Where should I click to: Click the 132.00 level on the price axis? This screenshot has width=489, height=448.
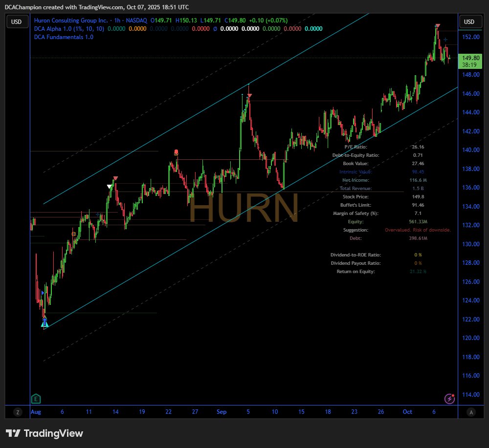click(x=470, y=225)
